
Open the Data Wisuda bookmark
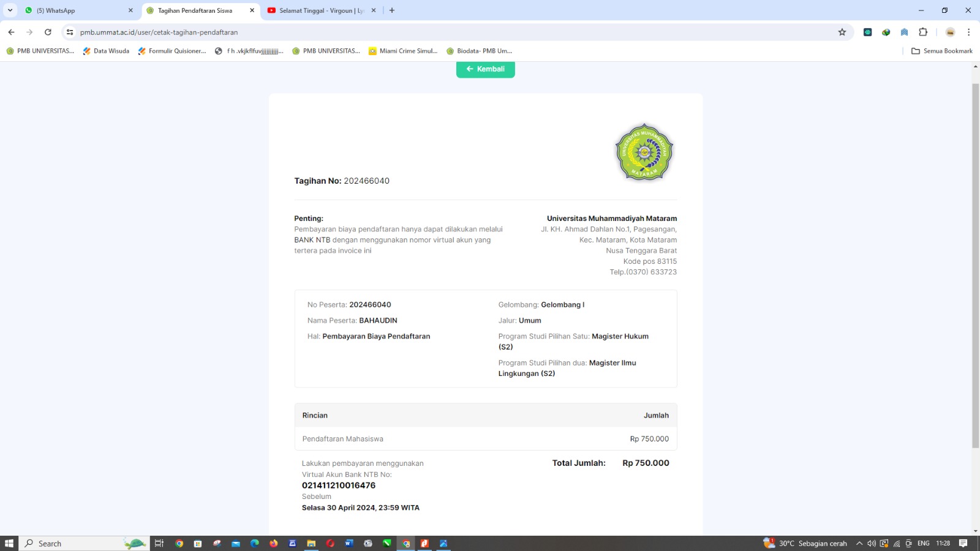106,51
